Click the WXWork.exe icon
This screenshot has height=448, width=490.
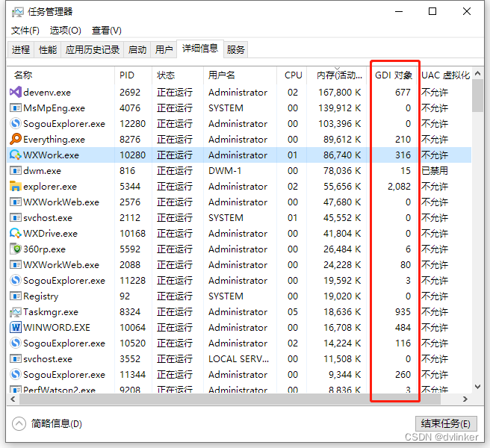click(x=15, y=155)
